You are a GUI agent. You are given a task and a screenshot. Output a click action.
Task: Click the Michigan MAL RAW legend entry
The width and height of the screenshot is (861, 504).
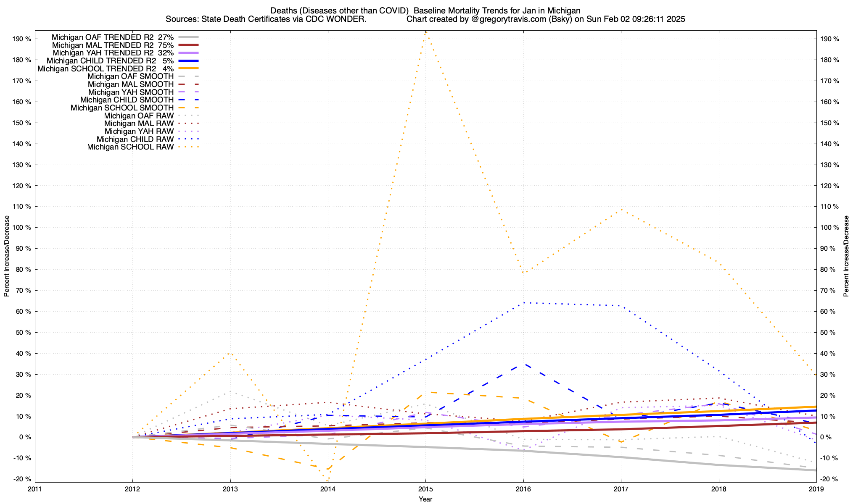[x=139, y=123]
